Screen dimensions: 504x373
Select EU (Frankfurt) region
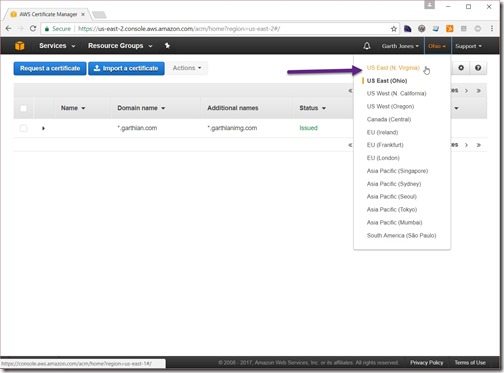[385, 145]
